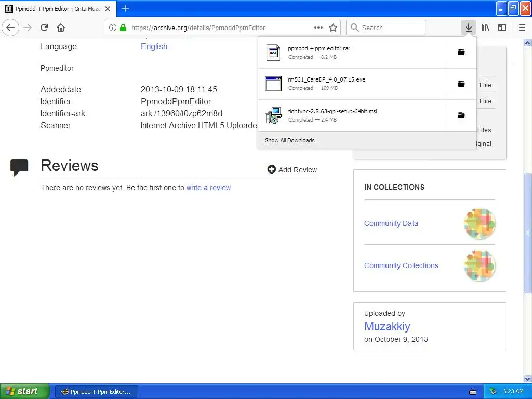
Task: Select the Ppmodd + Ppm Editor taskbar button
Action: pos(96,392)
